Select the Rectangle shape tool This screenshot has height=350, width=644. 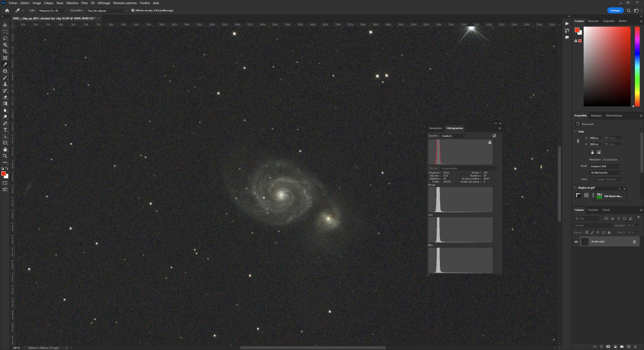[x=5, y=143]
